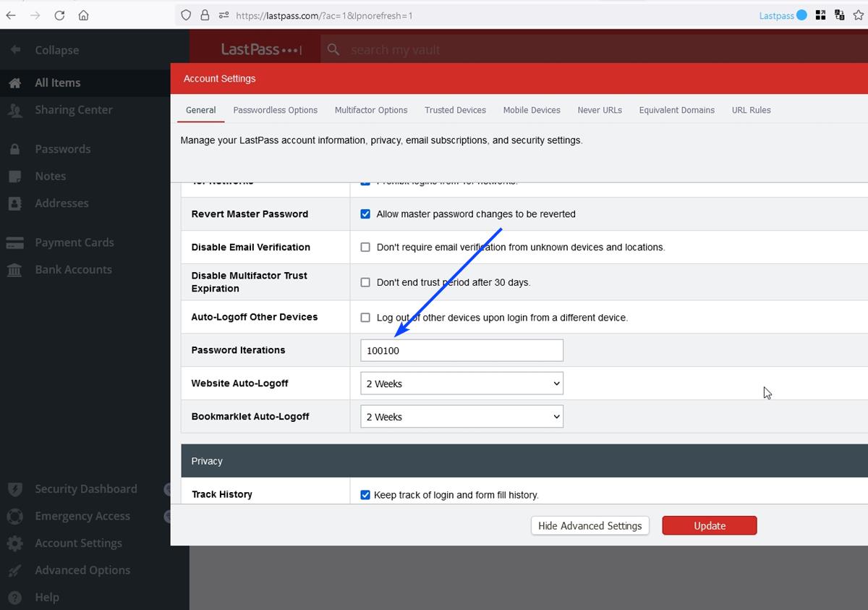868x610 pixels.
Task: Open the Trusted Devices tab
Action: tap(455, 110)
